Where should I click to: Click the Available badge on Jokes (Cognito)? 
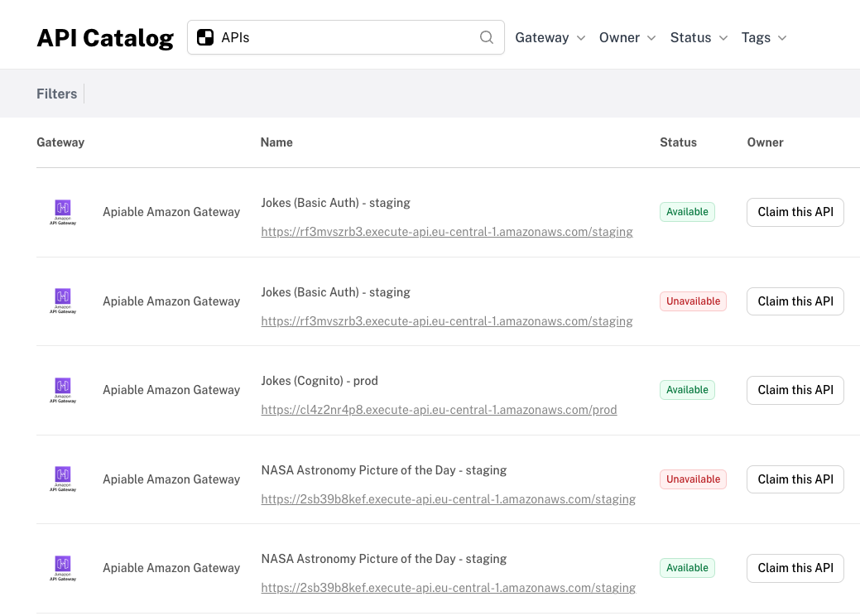coord(687,390)
